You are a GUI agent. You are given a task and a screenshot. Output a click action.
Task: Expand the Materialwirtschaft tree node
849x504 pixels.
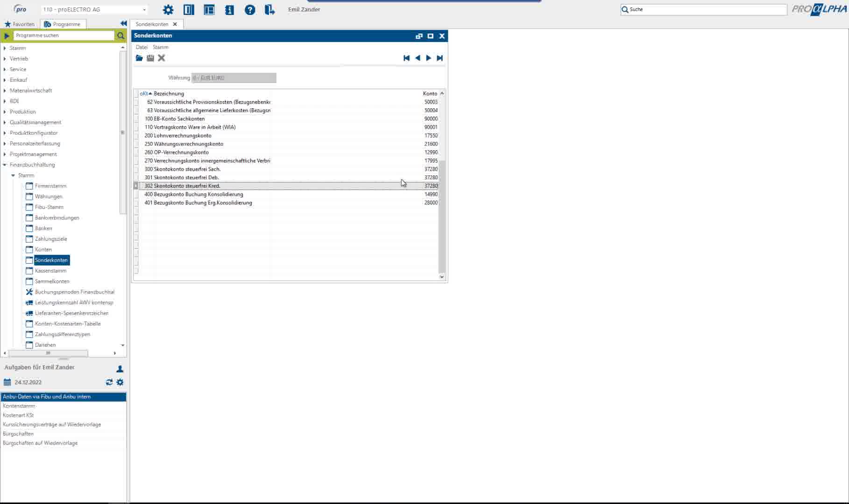[x=5, y=91]
